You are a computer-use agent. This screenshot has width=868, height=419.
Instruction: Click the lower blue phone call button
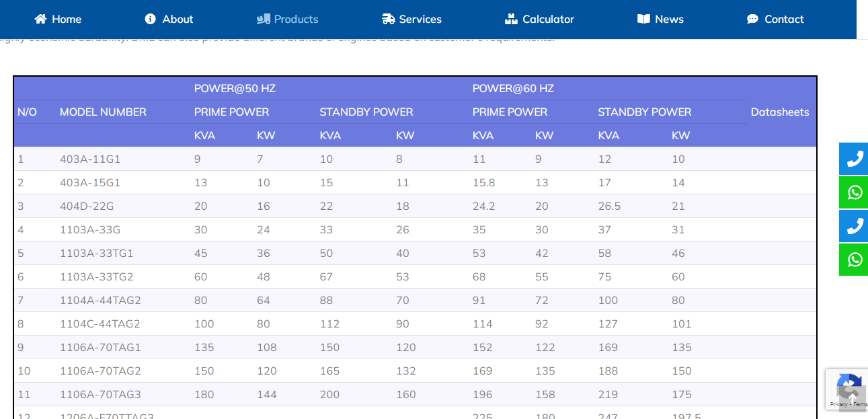click(x=855, y=226)
